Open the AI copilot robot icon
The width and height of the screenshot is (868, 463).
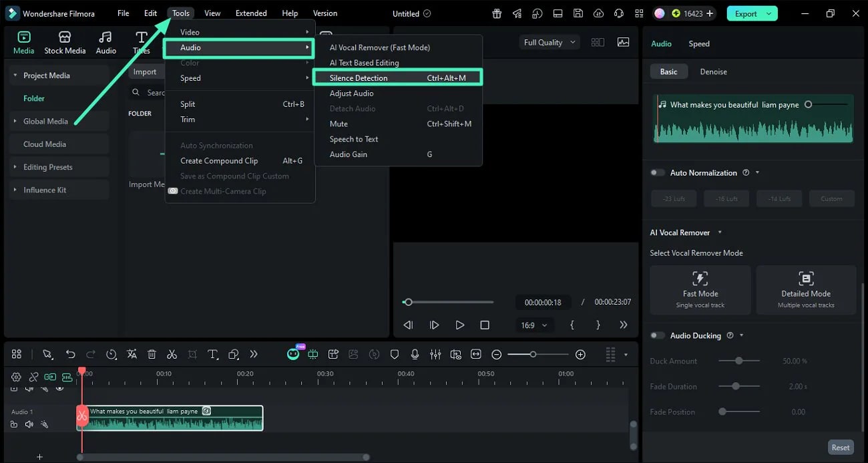coord(293,354)
